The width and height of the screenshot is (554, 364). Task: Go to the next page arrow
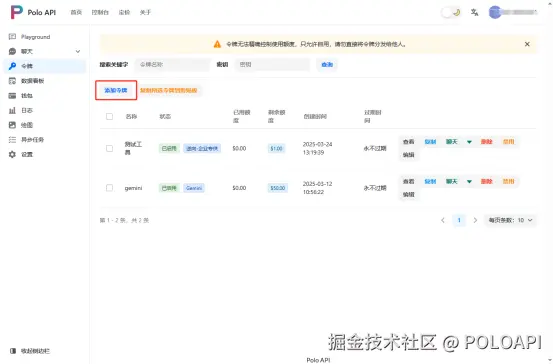475,220
